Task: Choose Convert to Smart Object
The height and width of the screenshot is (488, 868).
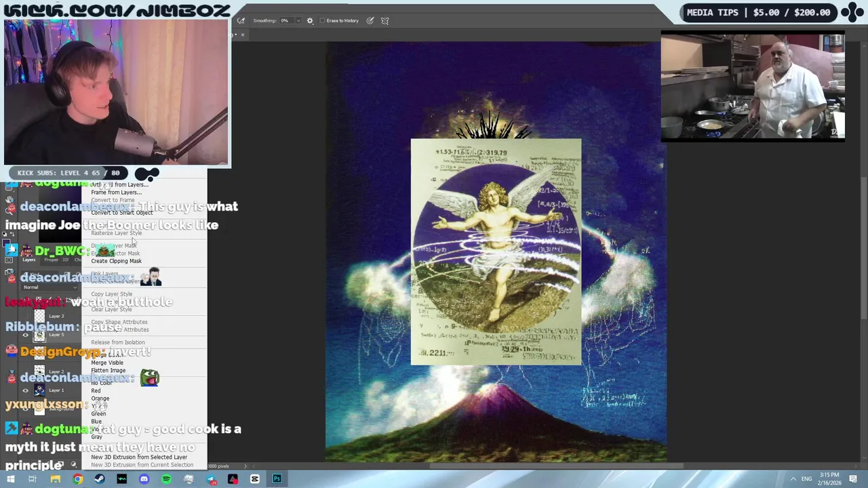Action: pos(121,213)
